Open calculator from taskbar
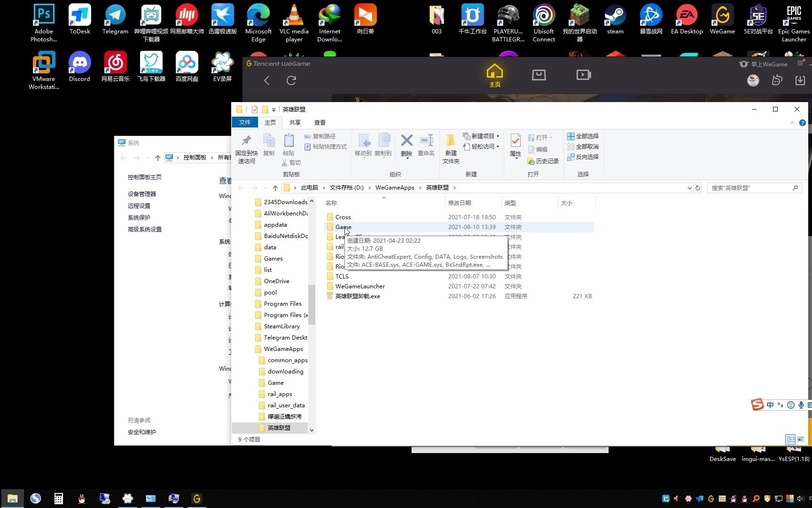Viewport: 812px width, 508px height. [59, 499]
